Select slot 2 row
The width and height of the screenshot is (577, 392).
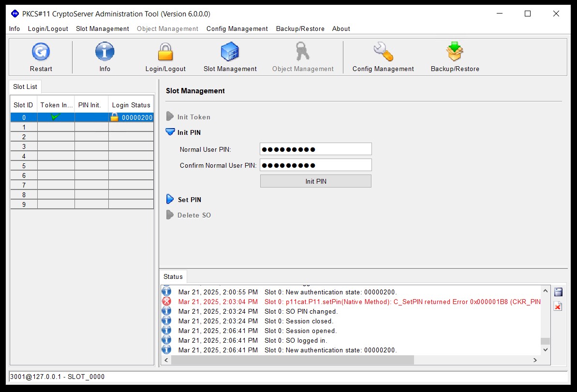(x=82, y=137)
